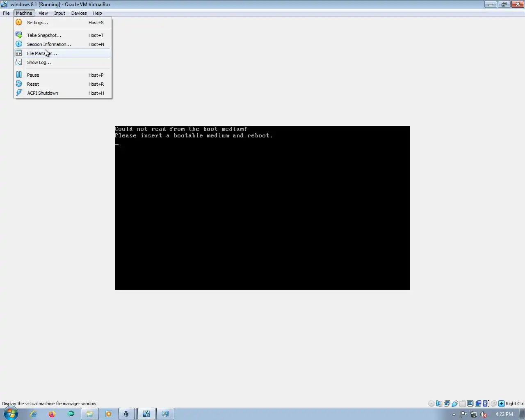
Task: Click inside the VM boot error screen
Action: 262,208
